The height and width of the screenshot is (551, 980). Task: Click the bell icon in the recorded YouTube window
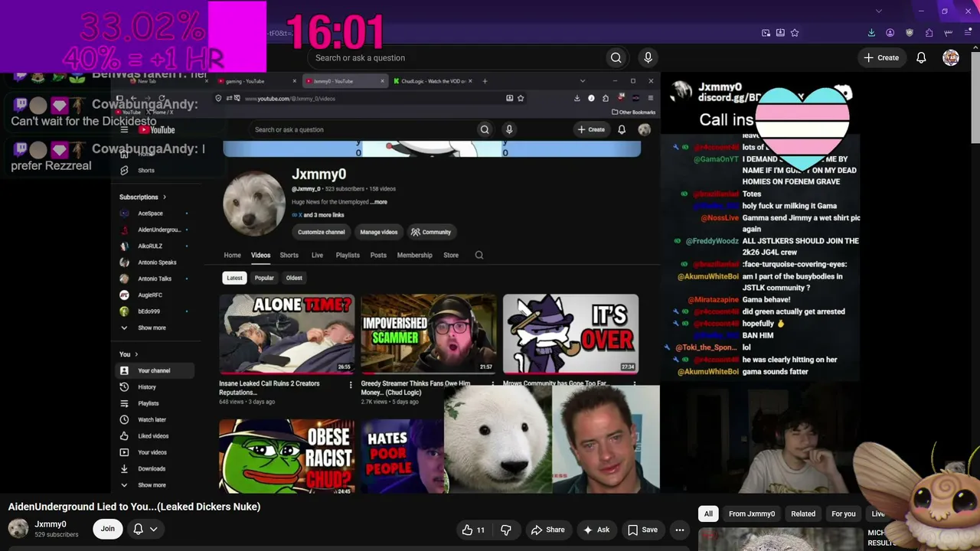coord(622,130)
